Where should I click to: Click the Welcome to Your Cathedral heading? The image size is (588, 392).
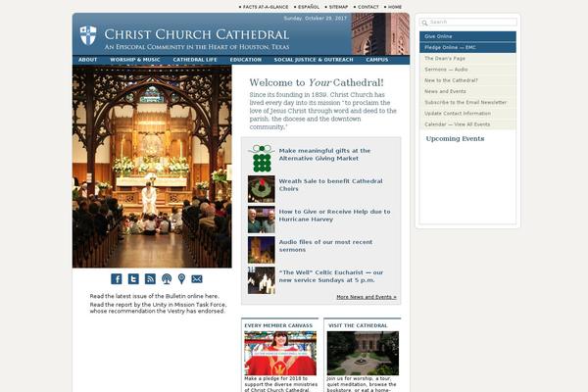[317, 83]
